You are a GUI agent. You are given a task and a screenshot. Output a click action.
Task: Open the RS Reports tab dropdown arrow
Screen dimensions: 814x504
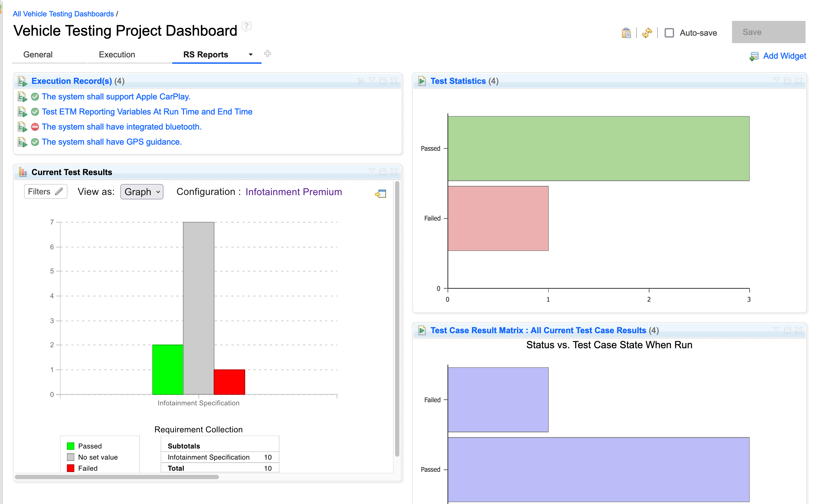251,55
